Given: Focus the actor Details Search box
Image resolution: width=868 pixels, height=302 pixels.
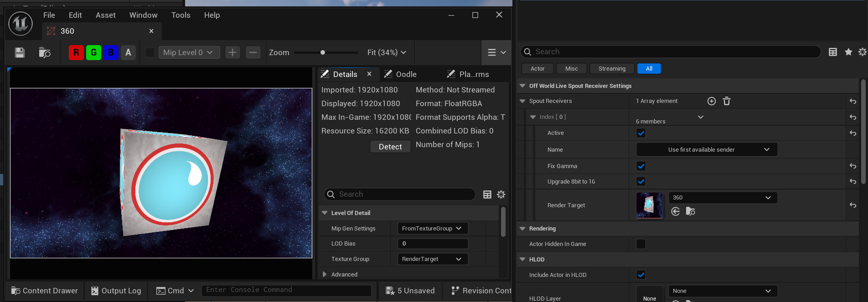Looking at the screenshot, I should tap(670, 52).
